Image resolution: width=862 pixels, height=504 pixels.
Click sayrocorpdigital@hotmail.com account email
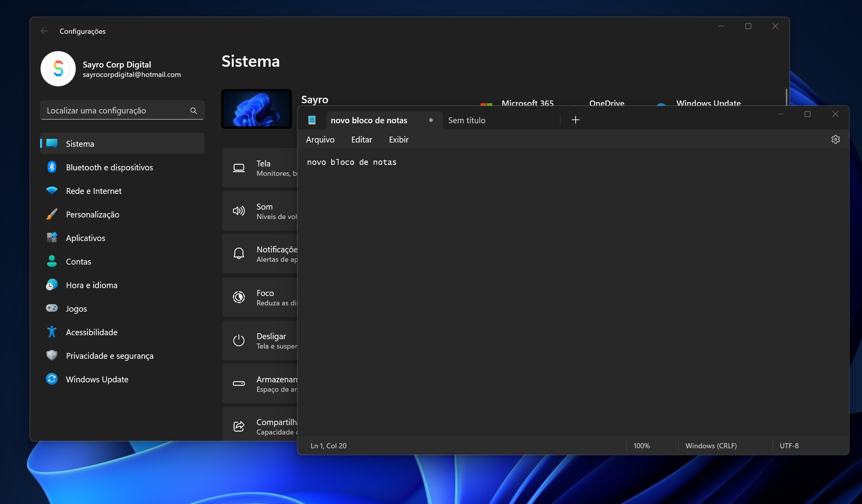pos(132,75)
